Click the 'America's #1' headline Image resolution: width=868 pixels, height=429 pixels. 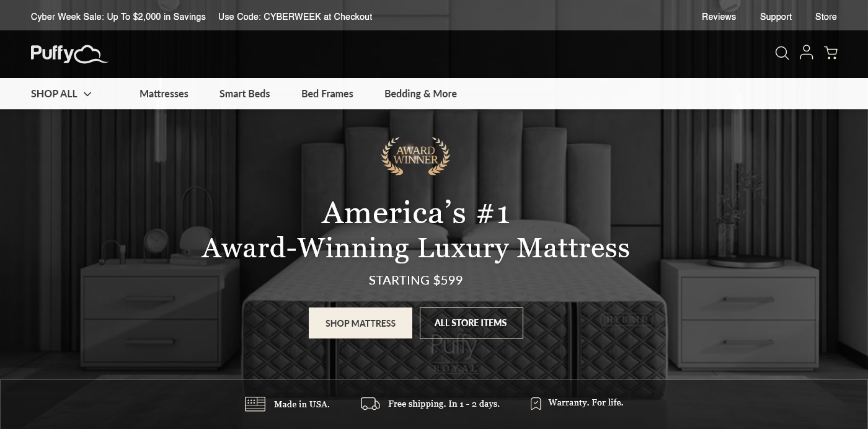click(x=415, y=213)
